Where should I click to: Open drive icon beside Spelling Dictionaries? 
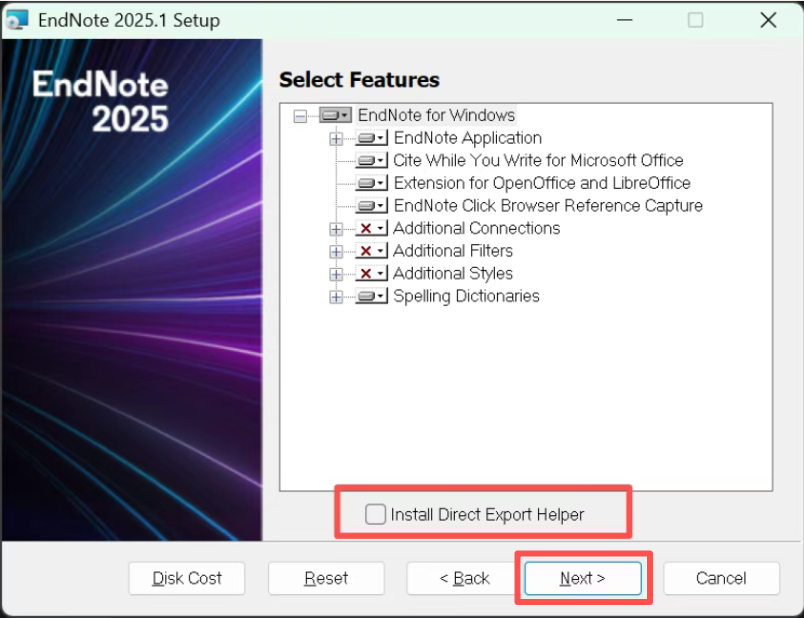click(x=371, y=296)
